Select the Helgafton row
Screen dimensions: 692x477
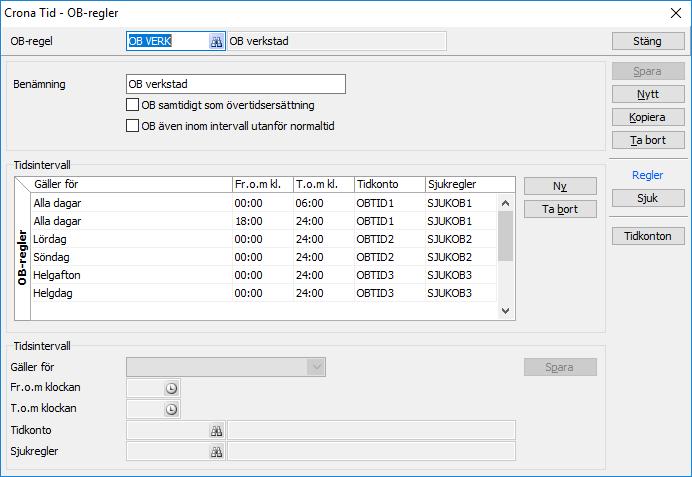coord(264,275)
